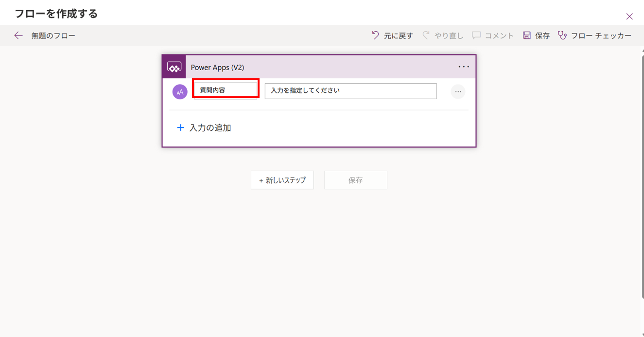
Task: Click the やり直し redo icon
Action: tap(426, 35)
